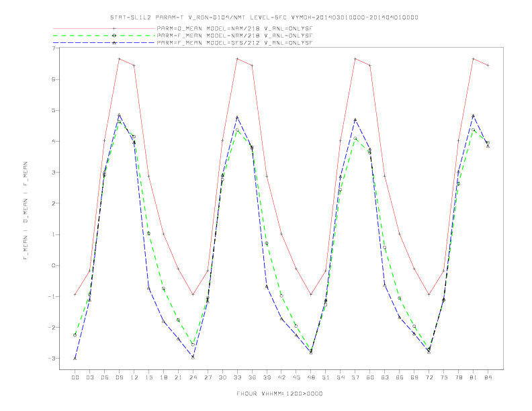Image resolution: width=532 pixels, height=411 pixels.
Task: Click the x-axis tick label 45
Action: click(x=296, y=377)
